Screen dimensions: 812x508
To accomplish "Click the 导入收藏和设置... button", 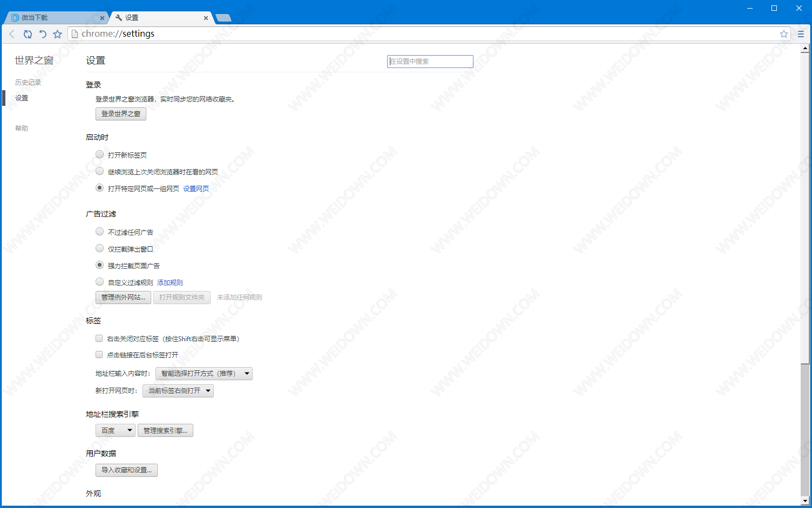I will point(126,470).
